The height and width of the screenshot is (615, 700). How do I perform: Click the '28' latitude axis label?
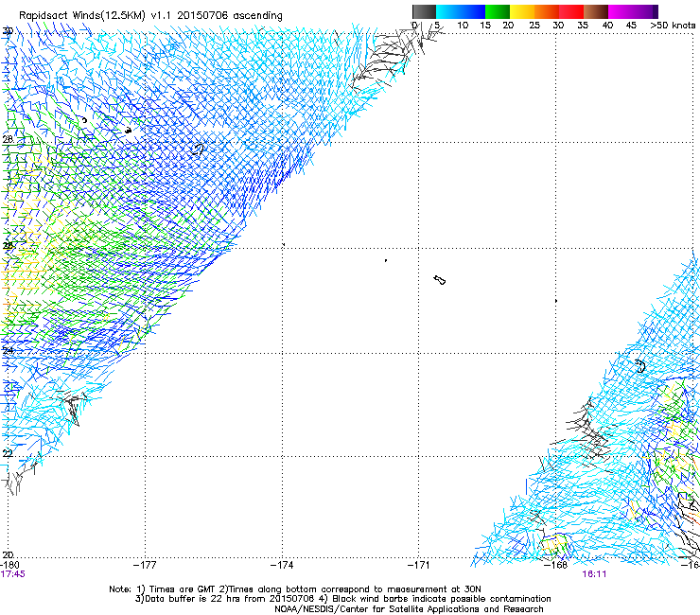pos(8,139)
